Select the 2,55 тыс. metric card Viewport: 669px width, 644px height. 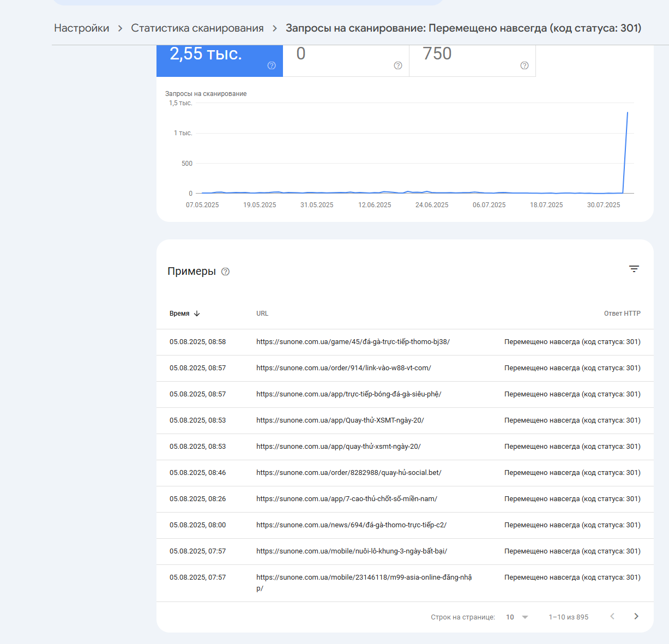point(220,61)
